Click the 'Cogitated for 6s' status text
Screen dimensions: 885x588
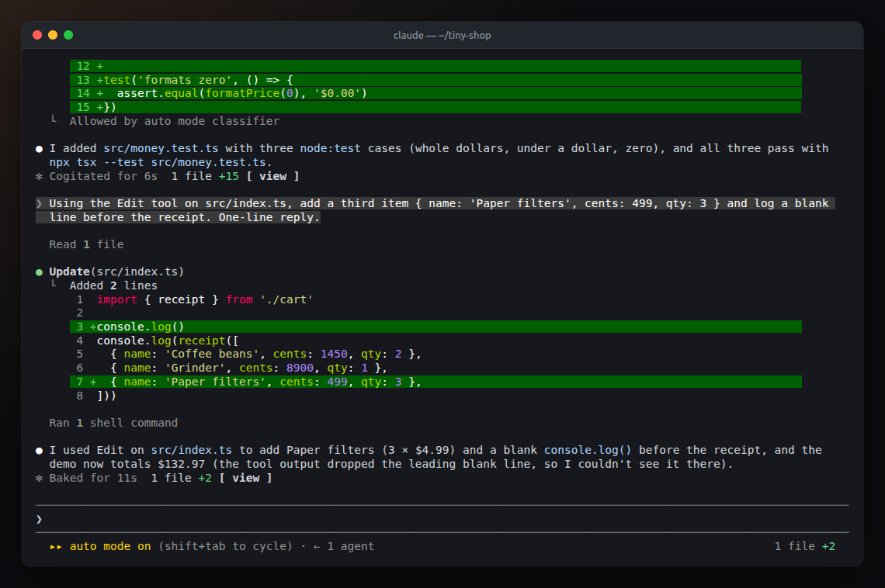pos(103,176)
